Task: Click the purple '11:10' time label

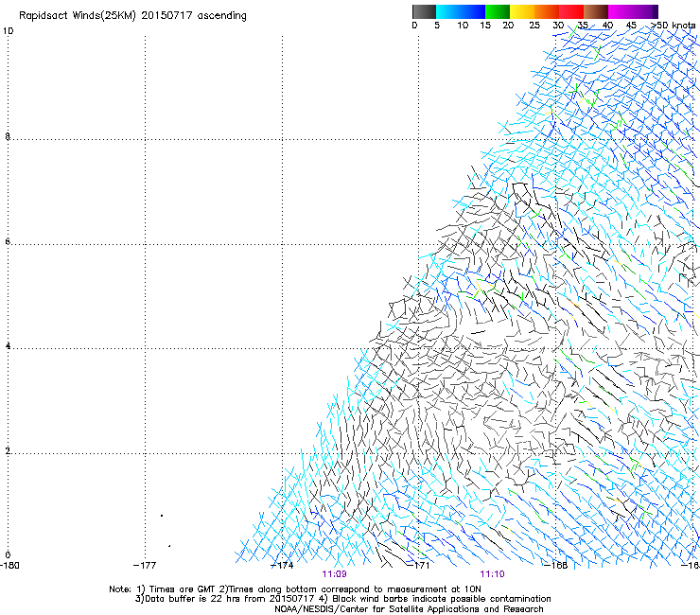Action: (x=492, y=574)
